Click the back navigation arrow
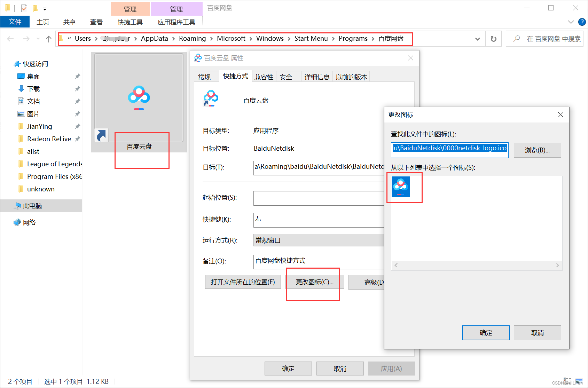 click(10, 39)
